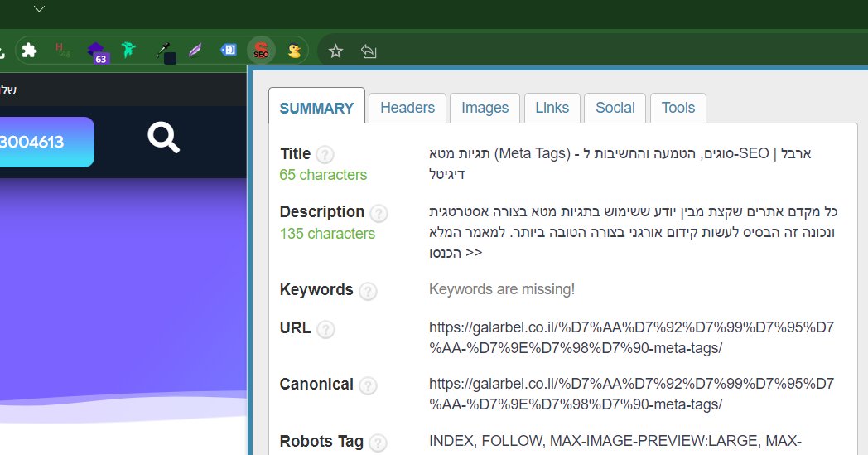
Task: Click the website search magnifier icon
Action: [163, 138]
